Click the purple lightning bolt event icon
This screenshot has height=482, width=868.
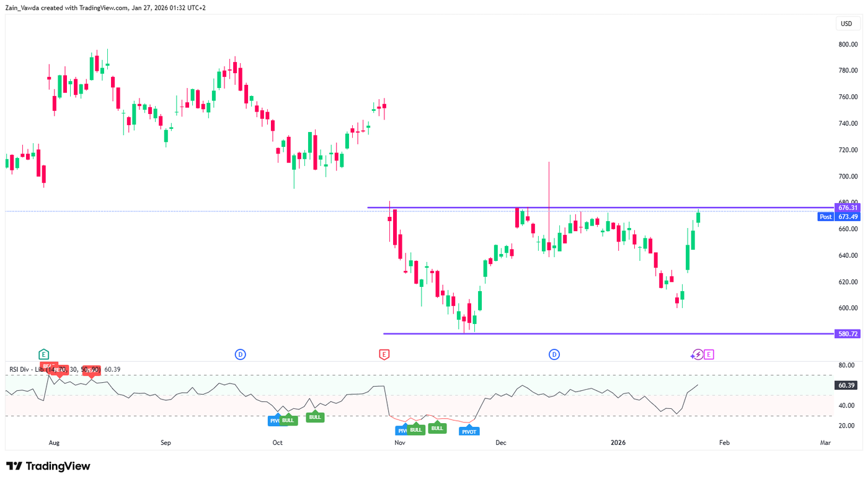point(697,354)
